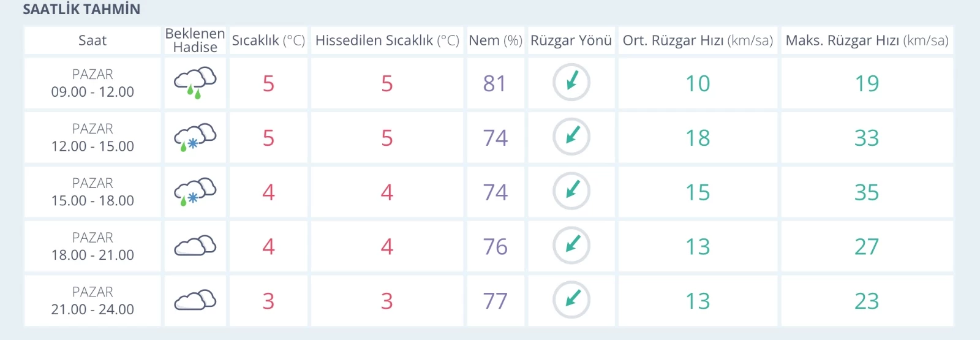Click the cloudy icon for 21.00 - 24.00

pos(195,300)
